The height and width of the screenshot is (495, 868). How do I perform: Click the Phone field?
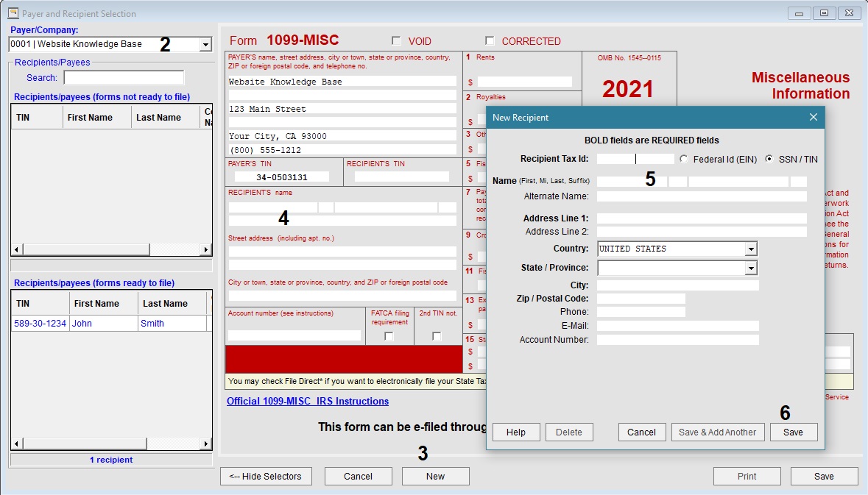point(641,312)
